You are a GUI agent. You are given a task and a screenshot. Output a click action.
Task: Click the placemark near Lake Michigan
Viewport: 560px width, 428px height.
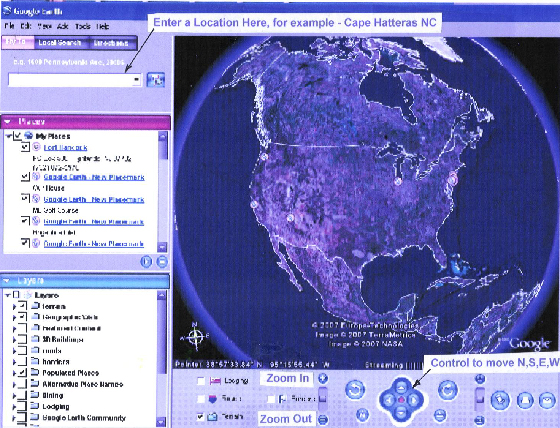click(398, 181)
